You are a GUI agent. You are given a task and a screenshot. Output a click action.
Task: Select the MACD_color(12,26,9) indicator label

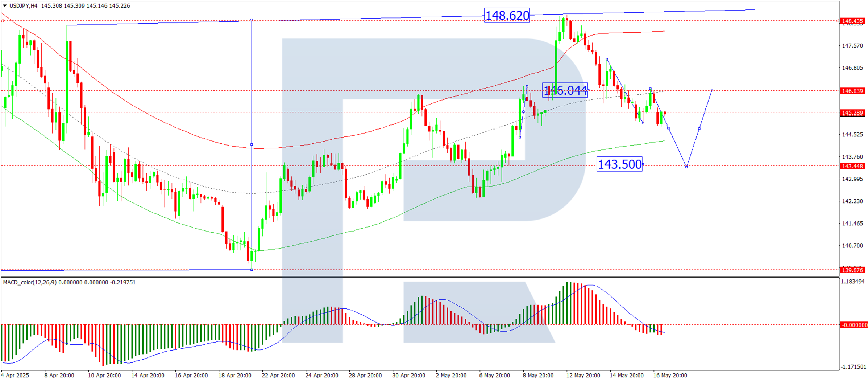(x=30, y=282)
